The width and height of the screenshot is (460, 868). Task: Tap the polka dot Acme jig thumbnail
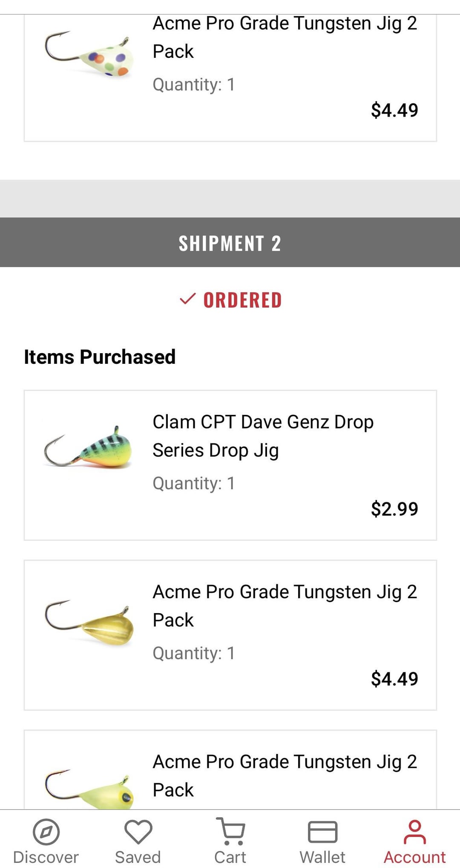[89, 56]
